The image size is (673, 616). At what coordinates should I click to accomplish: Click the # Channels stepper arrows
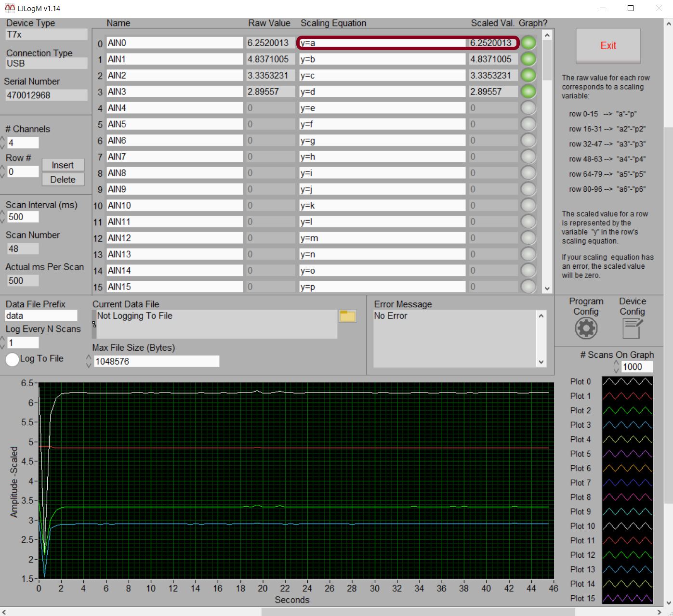tap(2, 143)
